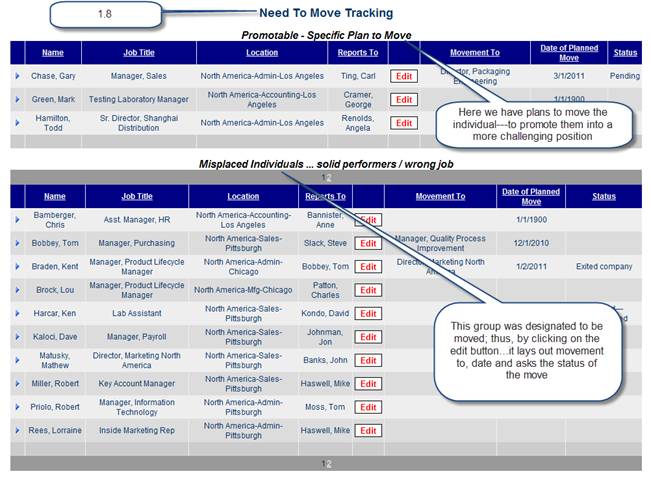Sort Promotable table by Job Title header
This screenshot has width=651, height=478.
tap(139, 53)
